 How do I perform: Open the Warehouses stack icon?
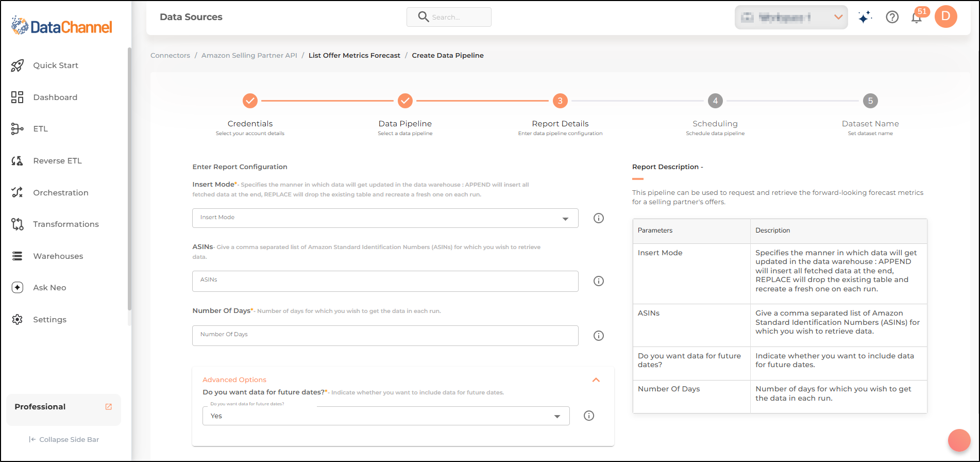pos(18,256)
